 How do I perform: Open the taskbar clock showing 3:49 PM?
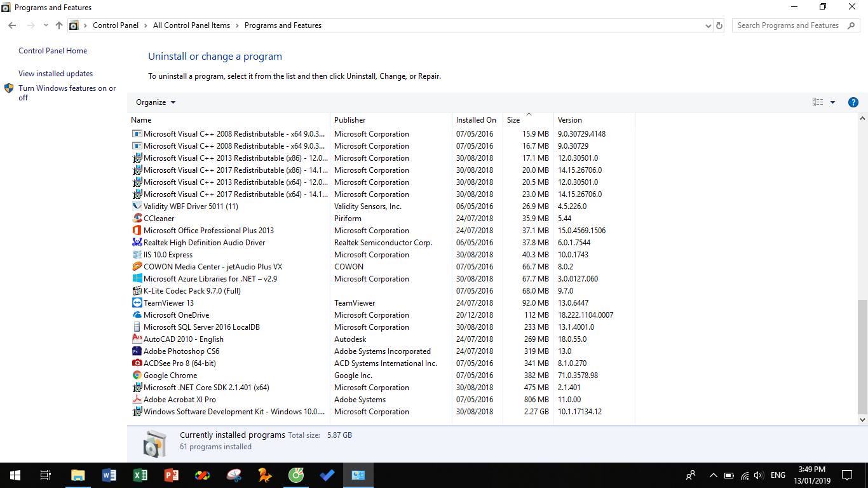pyautogui.click(x=813, y=475)
